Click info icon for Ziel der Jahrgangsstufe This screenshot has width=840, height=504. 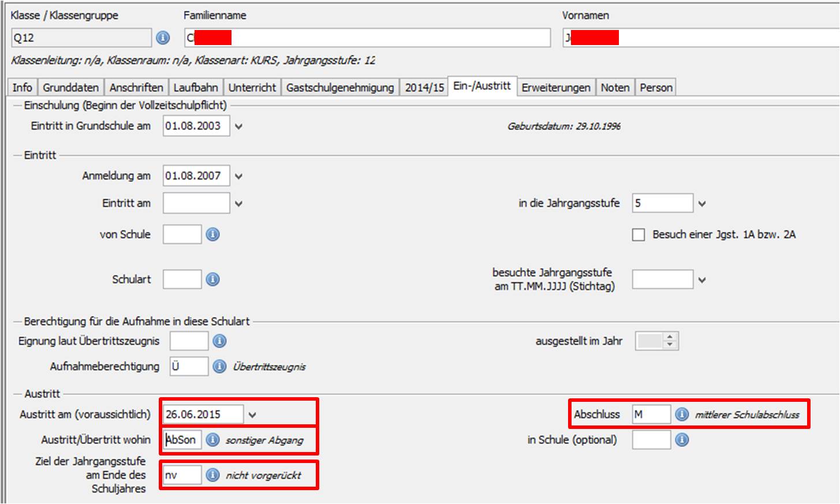212,475
